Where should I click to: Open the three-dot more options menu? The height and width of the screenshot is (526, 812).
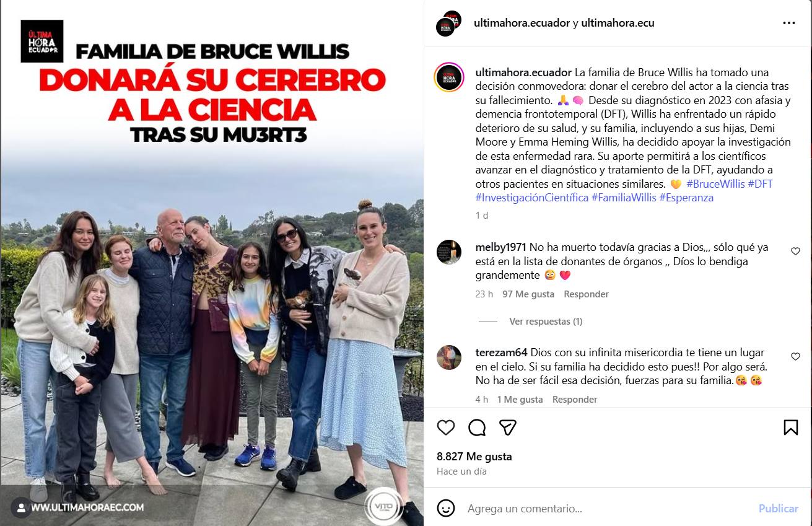pos(788,23)
